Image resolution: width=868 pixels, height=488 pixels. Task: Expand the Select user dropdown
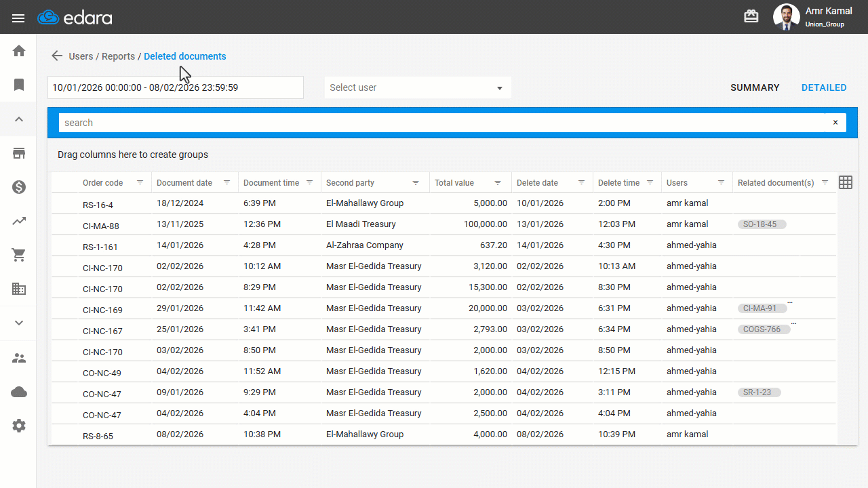[418, 87]
